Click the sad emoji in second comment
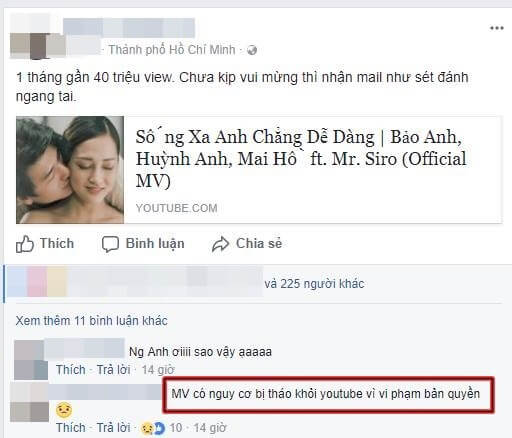Screen dimensions: 512x438 coord(64,410)
